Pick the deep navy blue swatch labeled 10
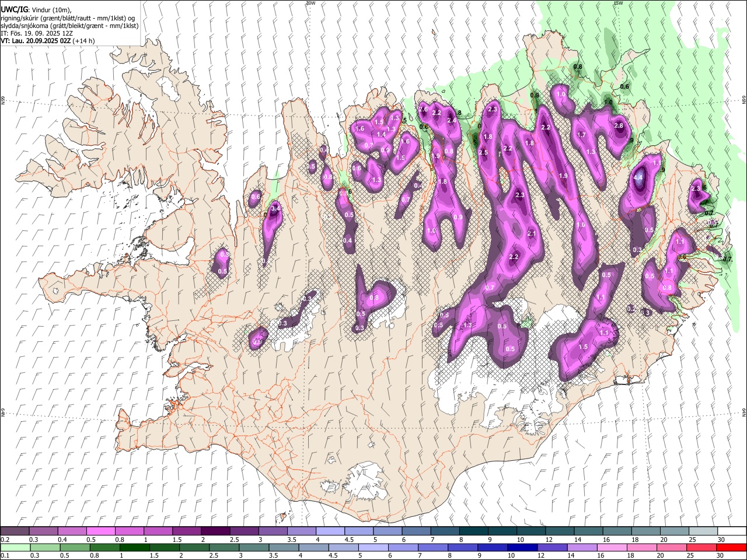This screenshot has width=747, height=560. pyautogui.click(x=522, y=548)
